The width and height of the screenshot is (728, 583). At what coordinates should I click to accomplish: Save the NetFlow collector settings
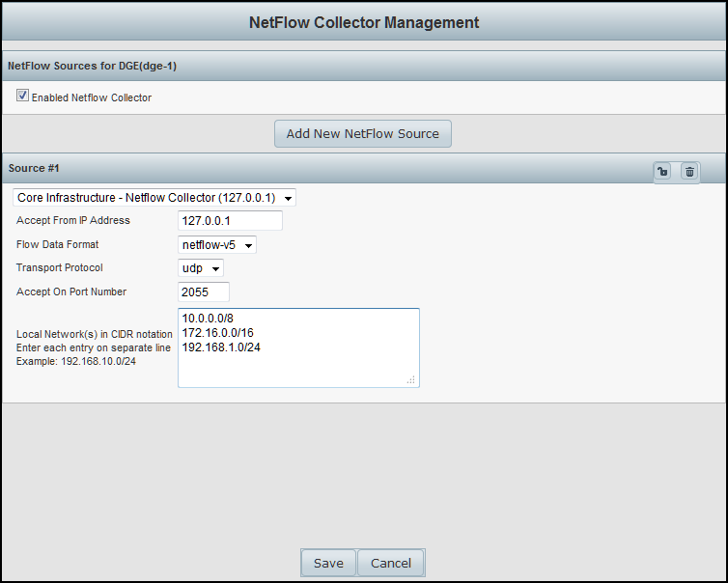[x=328, y=563]
